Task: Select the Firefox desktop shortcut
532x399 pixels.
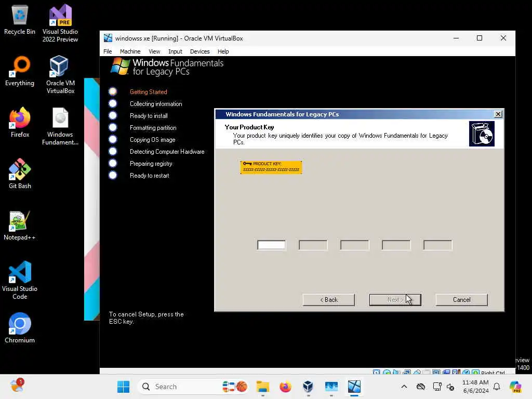Action: pos(20,123)
